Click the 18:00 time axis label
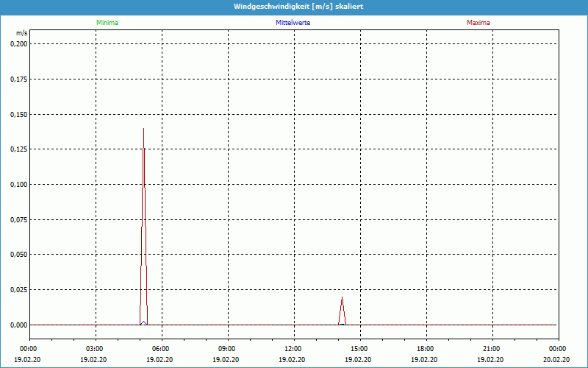 click(426, 349)
